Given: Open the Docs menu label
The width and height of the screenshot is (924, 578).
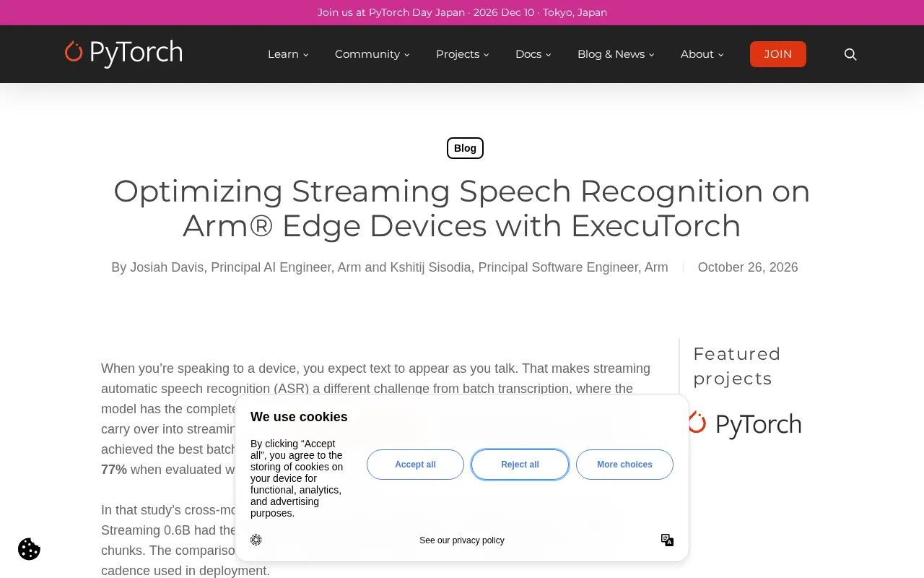Looking at the screenshot, I should (x=528, y=54).
